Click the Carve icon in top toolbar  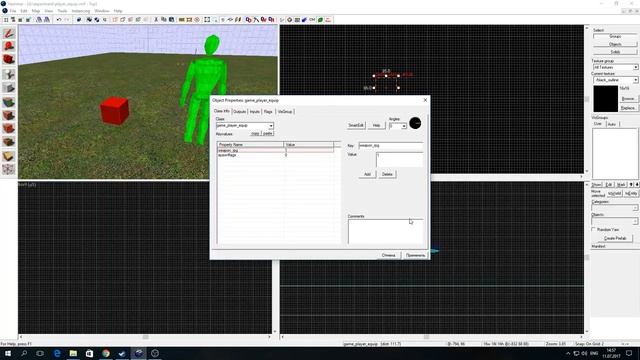[79, 20]
